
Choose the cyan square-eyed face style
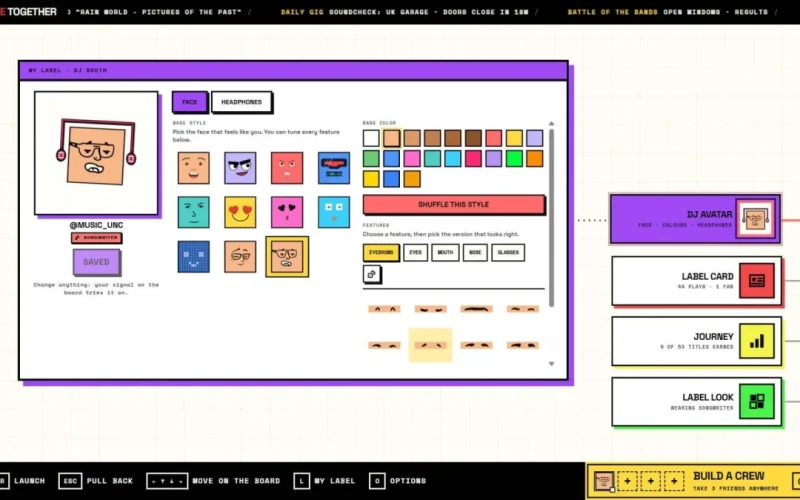coord(334,212)
